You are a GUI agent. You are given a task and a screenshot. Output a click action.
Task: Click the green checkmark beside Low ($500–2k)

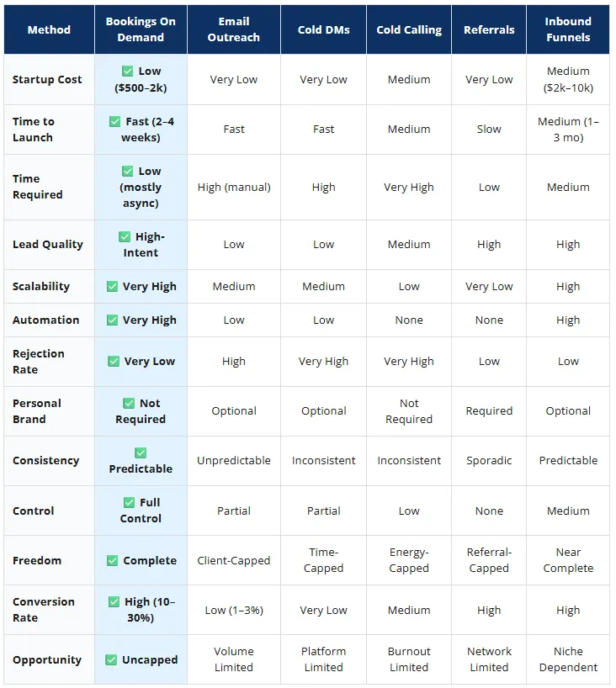[127, 71]
